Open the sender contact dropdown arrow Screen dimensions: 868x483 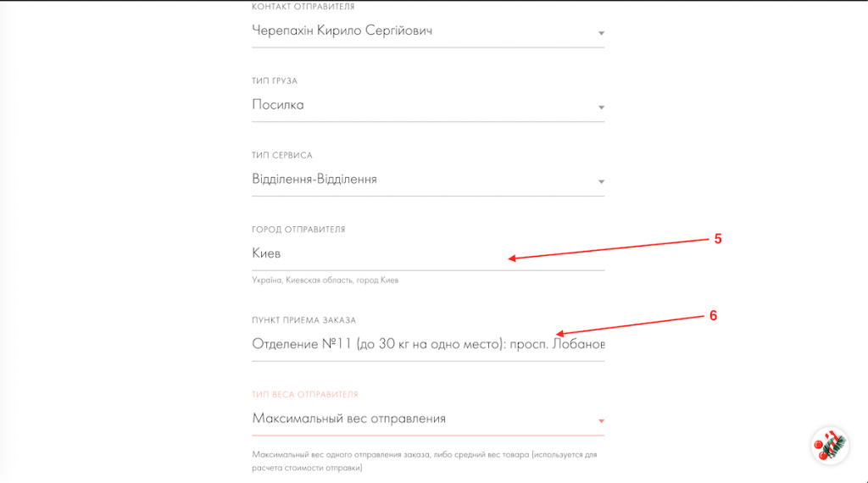601,34
